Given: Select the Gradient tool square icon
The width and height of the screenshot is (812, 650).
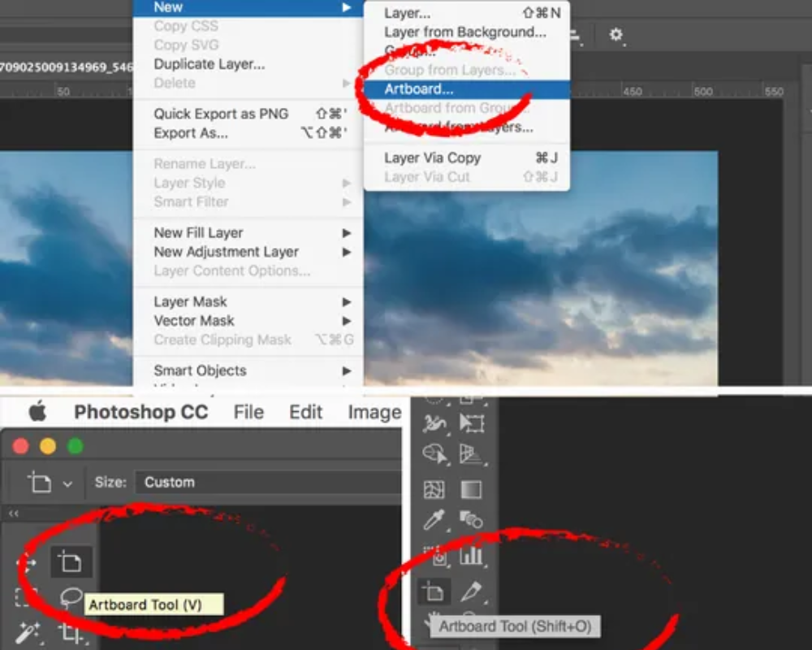Looking at the screenshot, I should point(471,489).
